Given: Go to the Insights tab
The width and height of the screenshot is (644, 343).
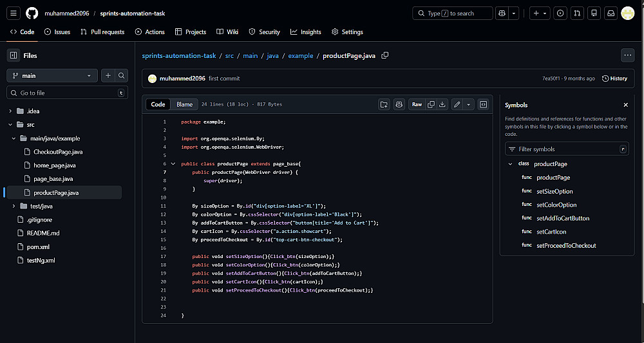Looking at the screenshot, I should coord(306,32).
